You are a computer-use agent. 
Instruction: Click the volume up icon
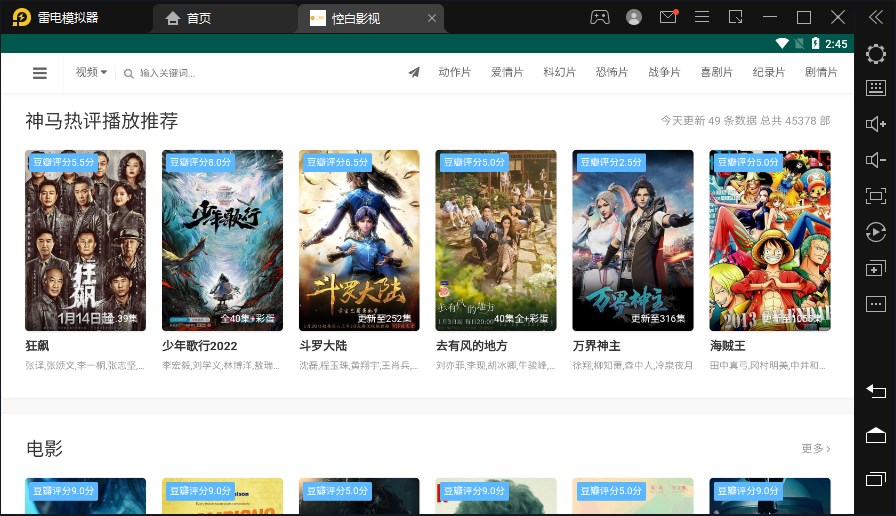click(x=875, y=124)
